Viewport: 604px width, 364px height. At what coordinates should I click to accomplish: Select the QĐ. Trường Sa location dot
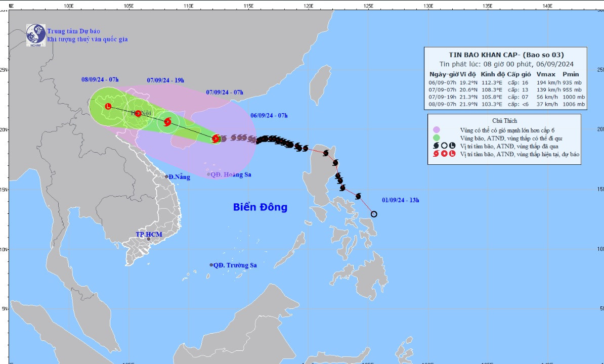[211, 265]
